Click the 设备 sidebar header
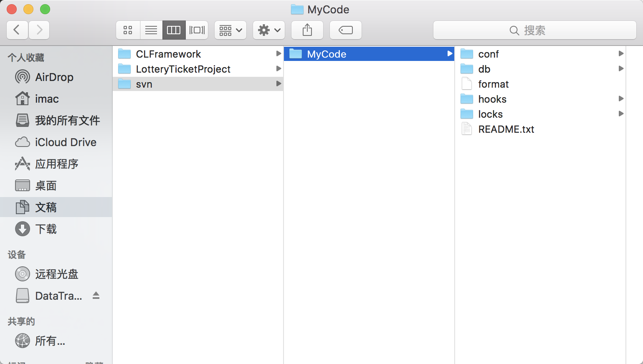The height and width of the screenshot is (364, 643). tap(17, 255)
